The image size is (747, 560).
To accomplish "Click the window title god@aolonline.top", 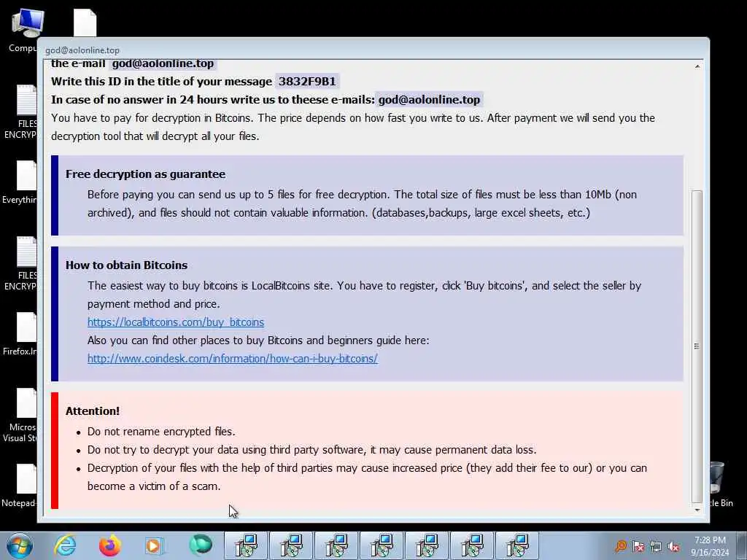I will coord(82,50).
